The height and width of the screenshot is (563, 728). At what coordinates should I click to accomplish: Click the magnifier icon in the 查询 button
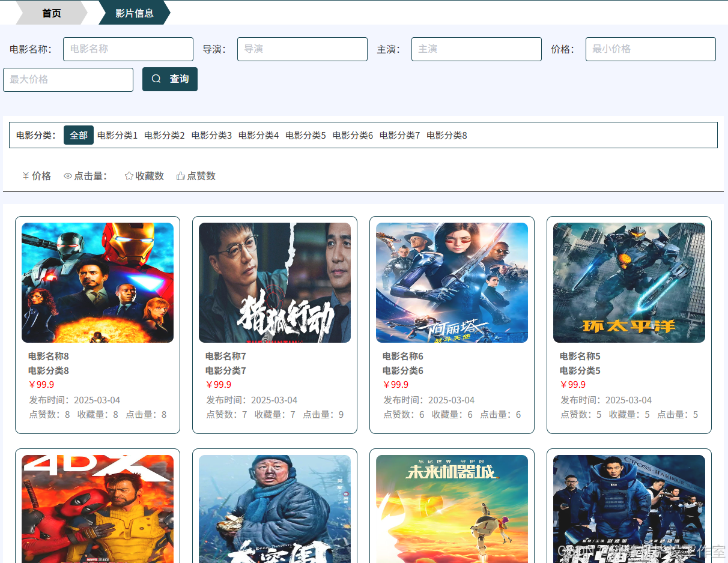(x=156, y=79)
